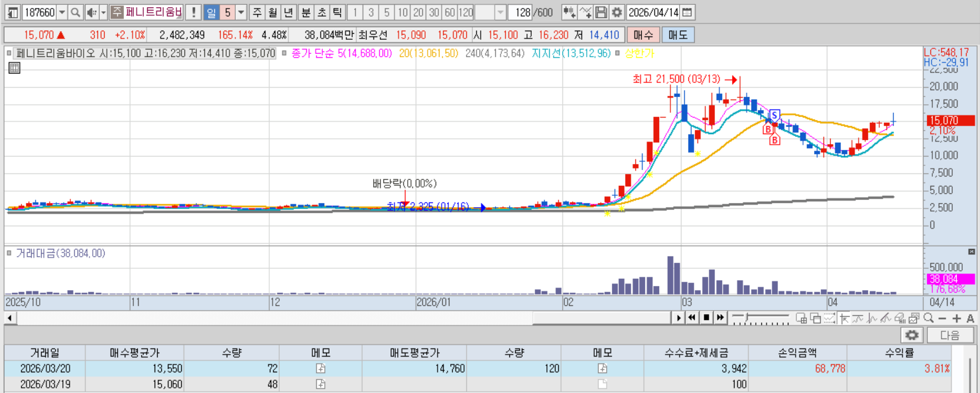The height and width of the screenshot is (393, 980).
Task: Select trade row dated 2026/03/20
Action: tap(477, 368)
